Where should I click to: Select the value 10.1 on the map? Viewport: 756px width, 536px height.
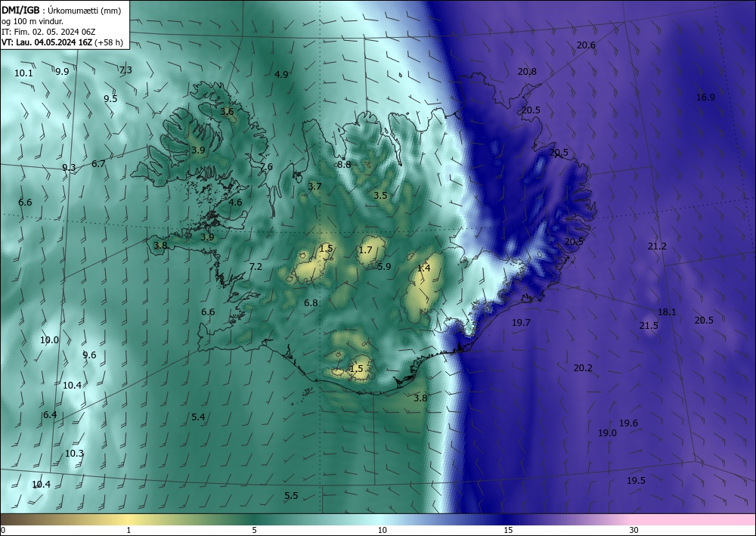pyautogui.click(x=23, y=73)
